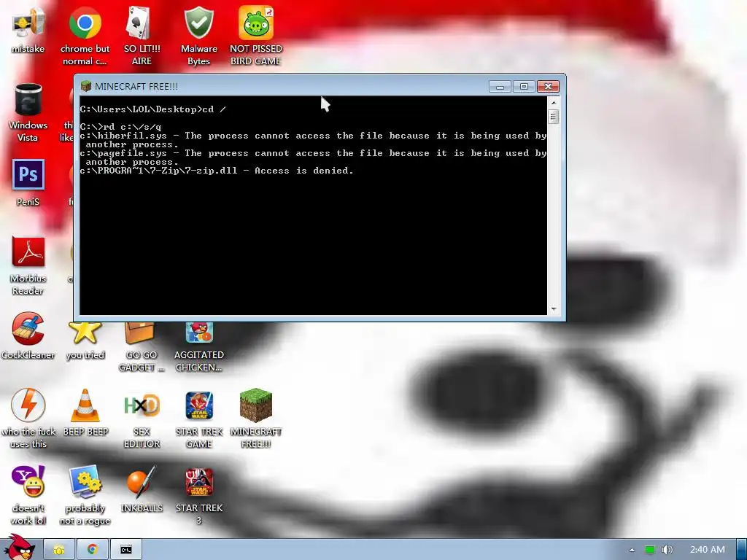747x560 pixels.
Task: Launch the CockCleaner desktop icon
Action: 28,336
